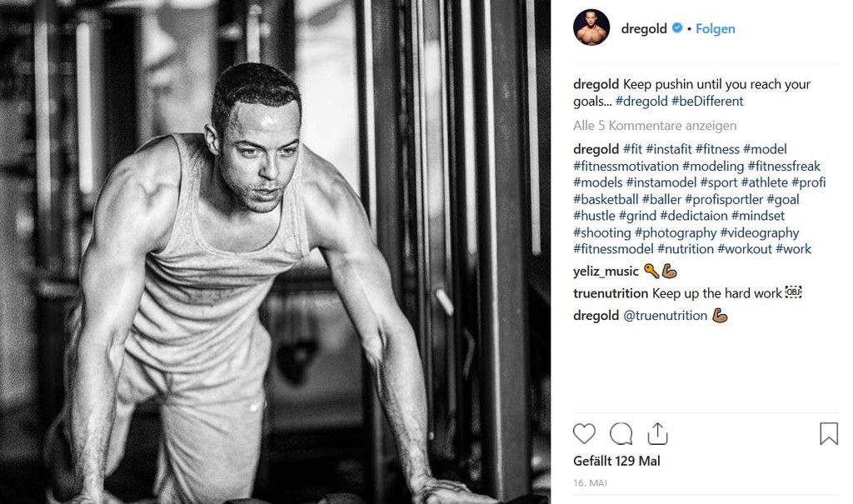Open dregold profile picture avatar

tap(591, 27)
